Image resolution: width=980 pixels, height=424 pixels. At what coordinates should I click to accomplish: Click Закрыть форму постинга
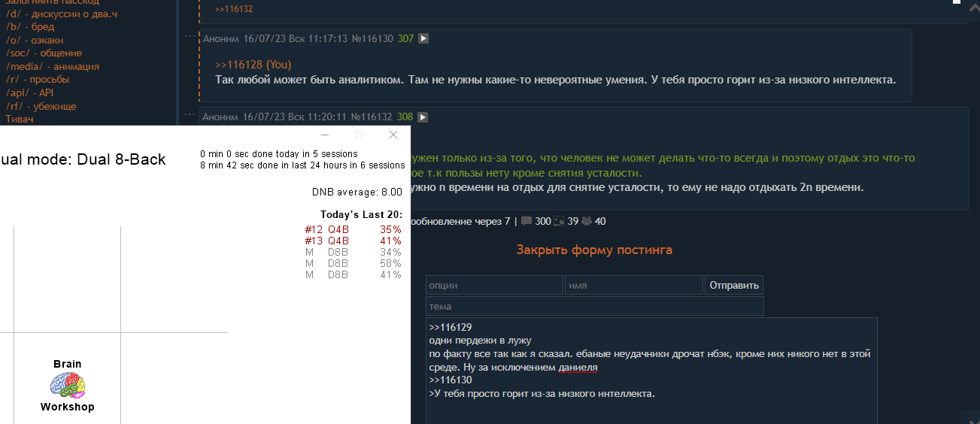(x=594, y=250)
